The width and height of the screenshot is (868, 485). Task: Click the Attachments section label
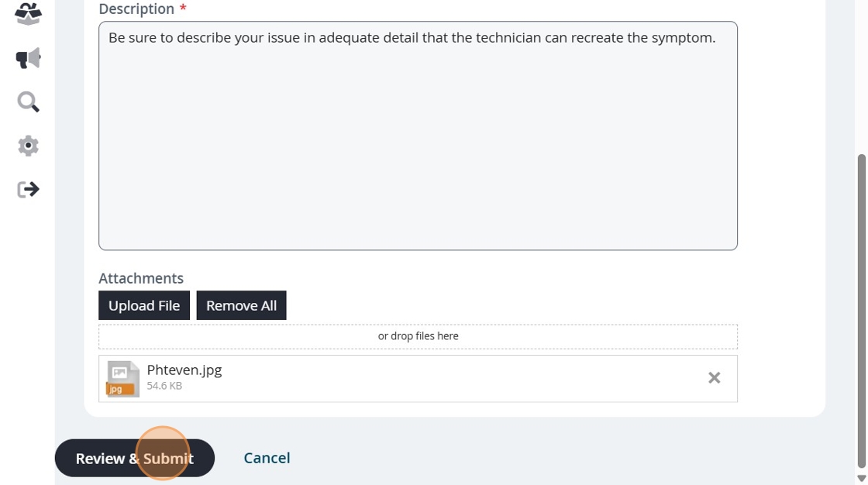(141, 278)
